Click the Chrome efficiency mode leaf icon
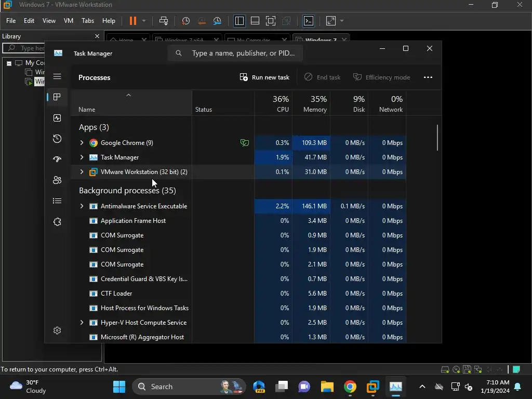Image resolution: width=532 pixels, height=399 pixels. (244, 143)
